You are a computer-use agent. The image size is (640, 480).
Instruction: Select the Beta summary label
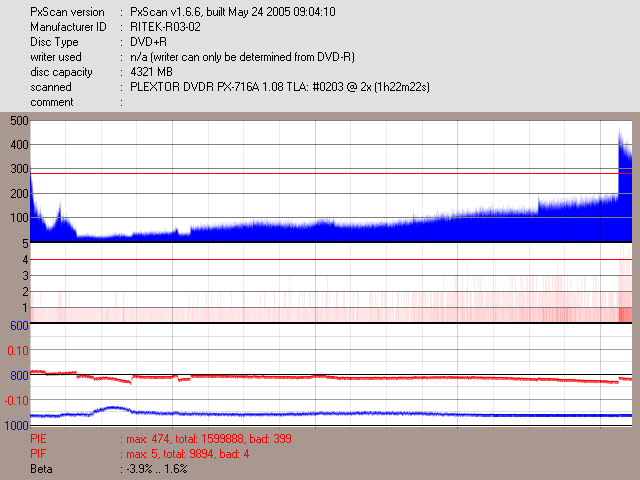click(x=41, y=469)
